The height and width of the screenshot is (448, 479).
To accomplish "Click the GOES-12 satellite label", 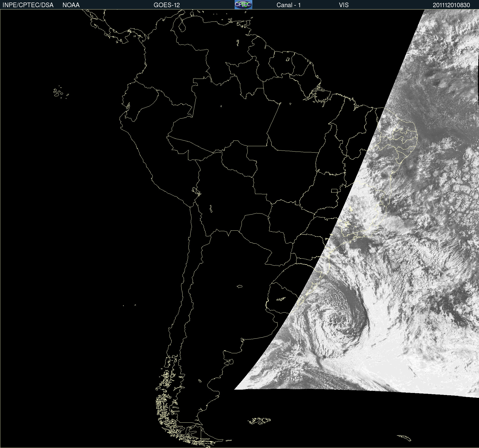I will point(167,5).
